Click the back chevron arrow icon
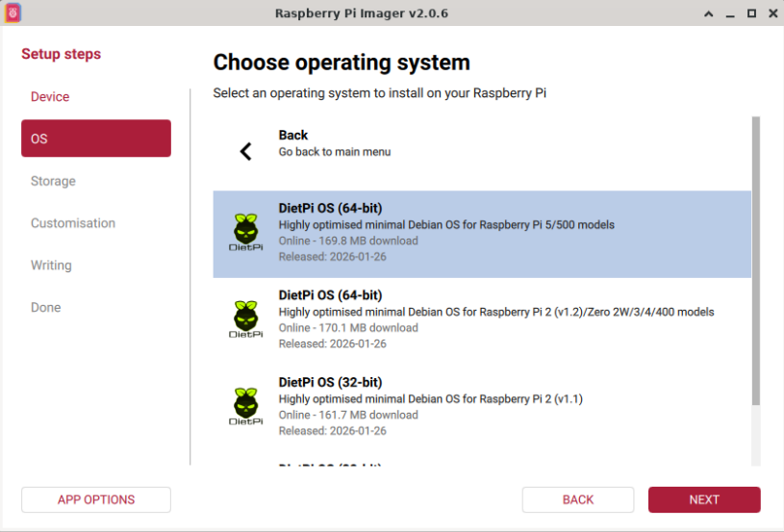 click(x=245, y=151)
